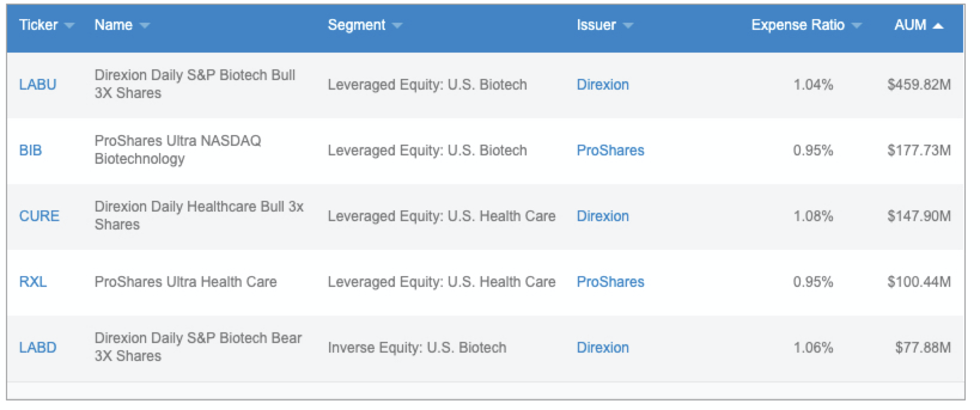
Task: Open the Segment column filter arrow
Action: pyautogui.click(x=397, y=26)
